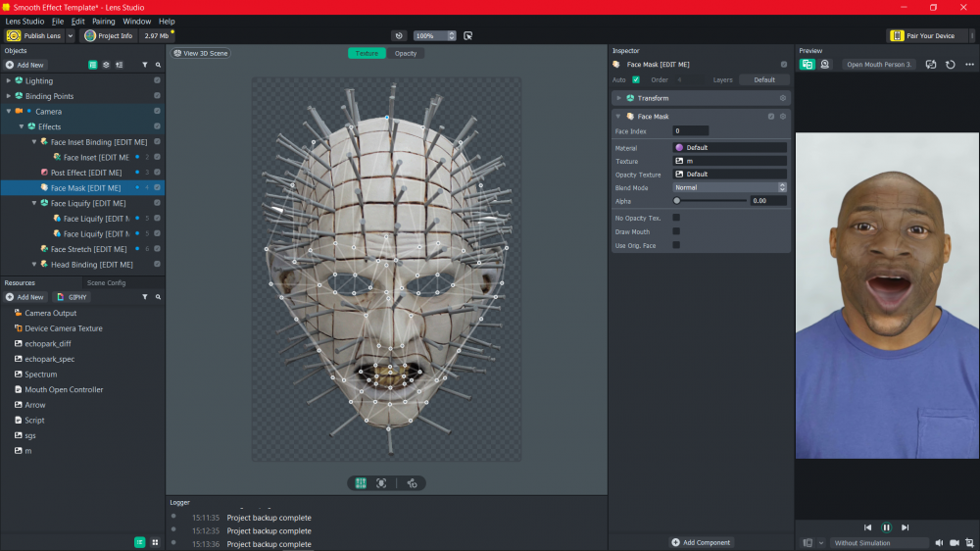Expand the Transform component section
Image resolution: width=980 pixels, height=551 pixels.
pos(618,98)
